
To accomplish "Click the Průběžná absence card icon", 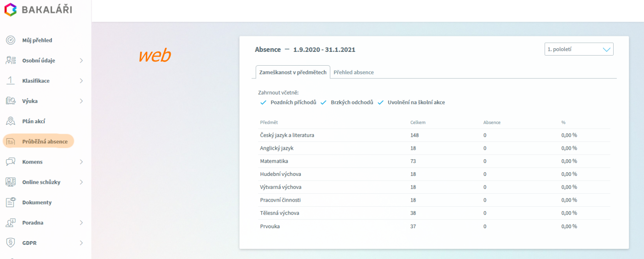I will 11,141.
